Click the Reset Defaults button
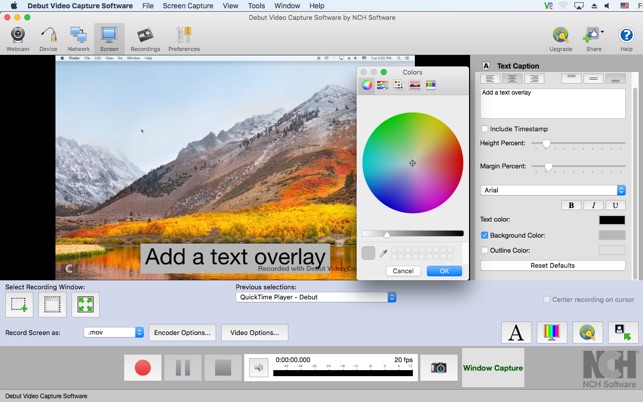643x402 pixels. (x=553, y=265)
